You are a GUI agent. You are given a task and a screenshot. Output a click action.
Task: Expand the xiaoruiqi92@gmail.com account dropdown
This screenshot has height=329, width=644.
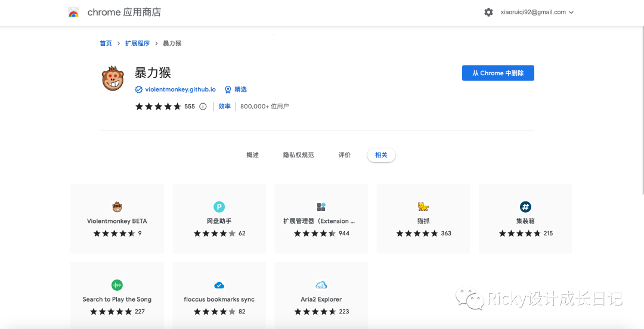[x=537, y=13]
